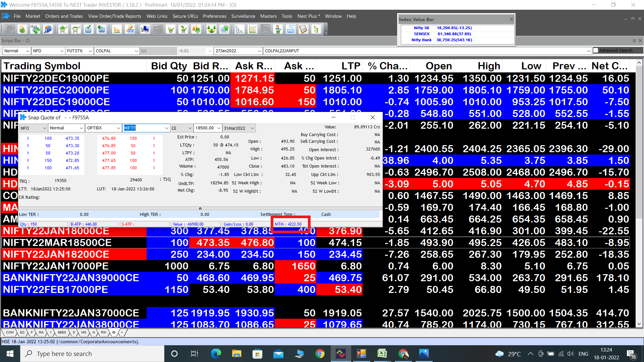Open the 18500.00 strike price dropdown
Image resolution: width=644 pixels, height=362 pixels.
point(219,128)
